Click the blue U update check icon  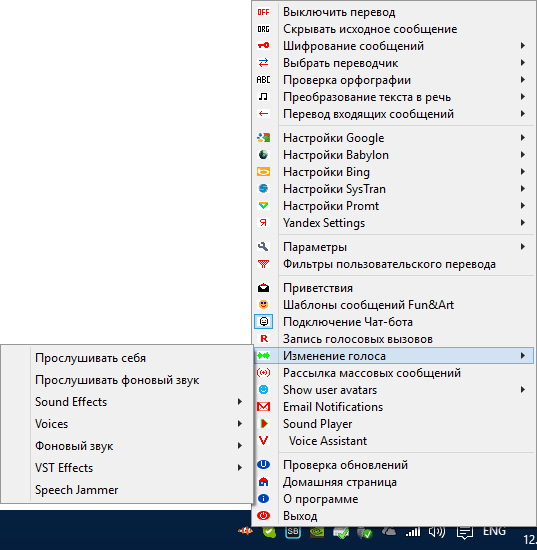[x=263, y=464]
